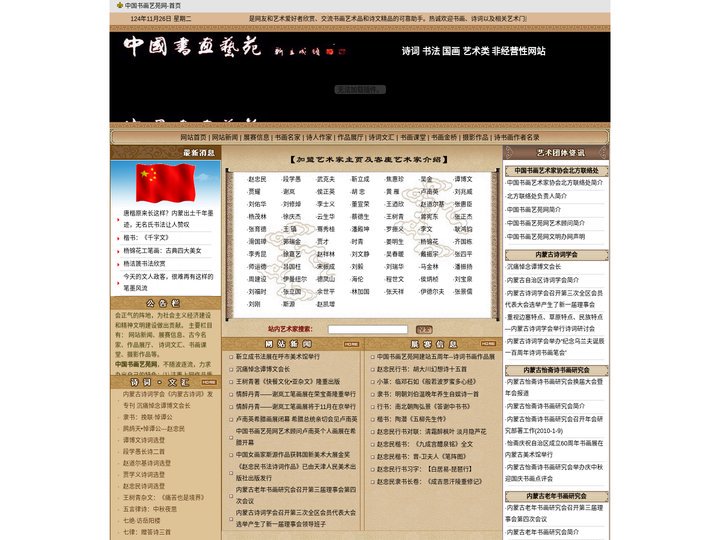Image resolution: width=720 pixels, height=540 pixels.
Task: Go to 网站新闻 in the navigation bar
Action: pyautogui.click(x=225, y=137)
